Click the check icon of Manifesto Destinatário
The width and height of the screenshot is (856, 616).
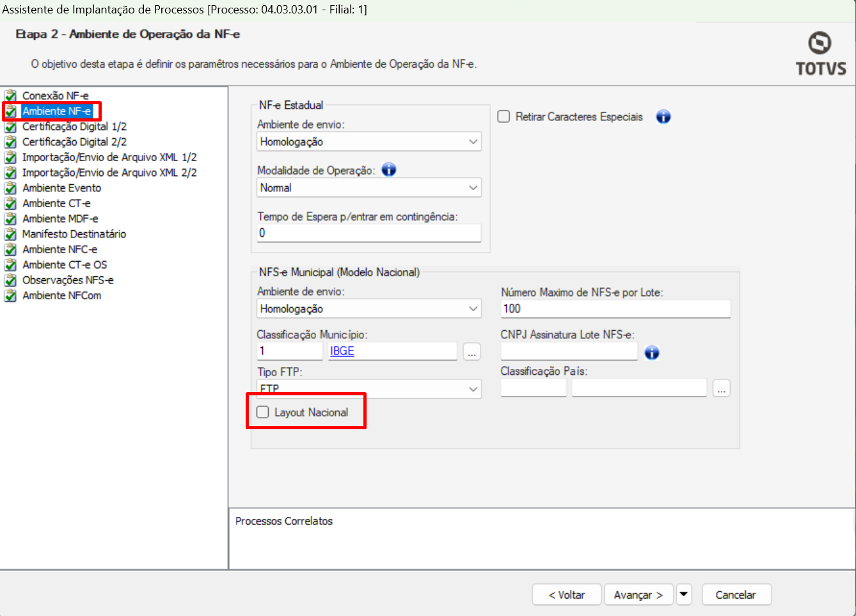[x=10, y=234]
